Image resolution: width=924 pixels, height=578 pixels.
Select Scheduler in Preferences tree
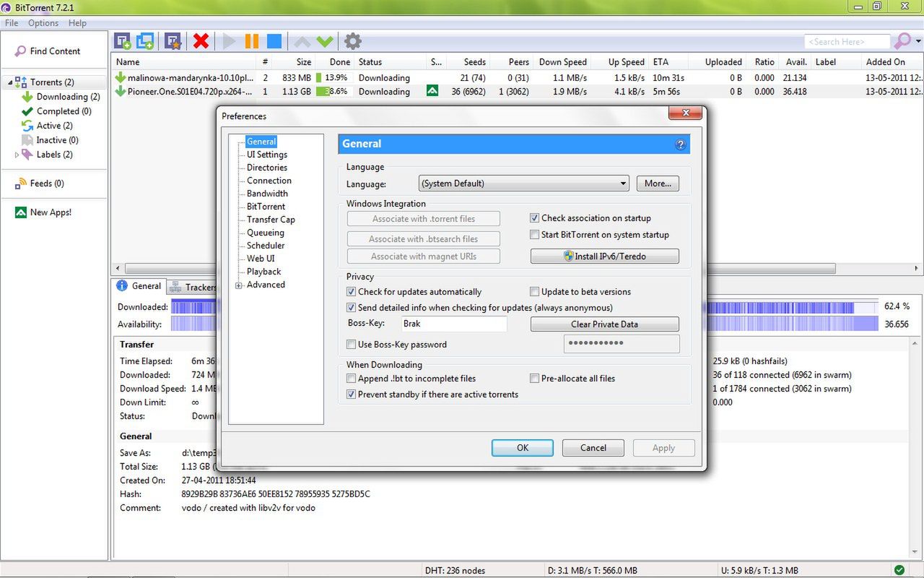coord(266,246)
